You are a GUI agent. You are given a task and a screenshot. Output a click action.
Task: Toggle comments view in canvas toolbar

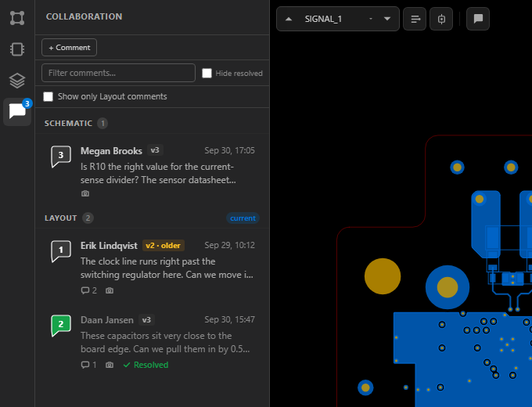[x=478, y=19]
